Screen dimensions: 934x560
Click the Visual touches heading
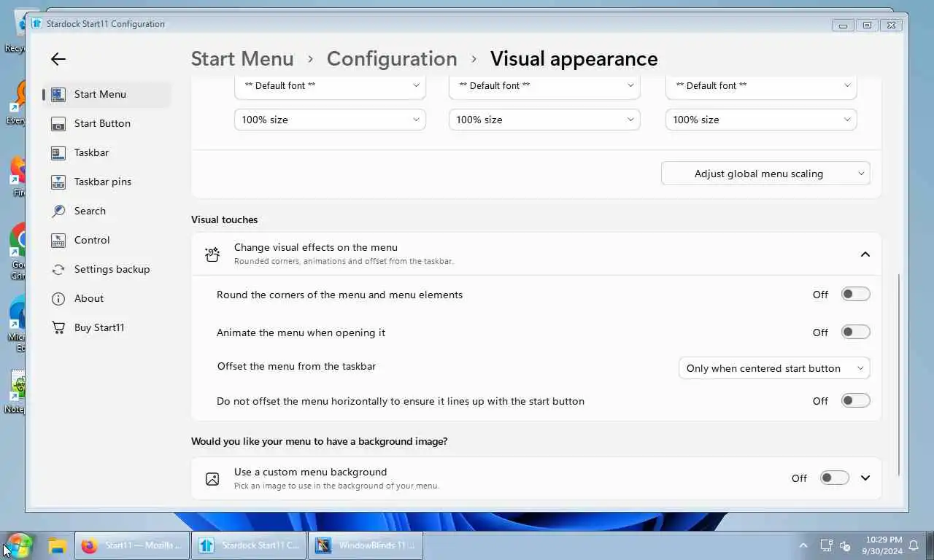point(224,219)
